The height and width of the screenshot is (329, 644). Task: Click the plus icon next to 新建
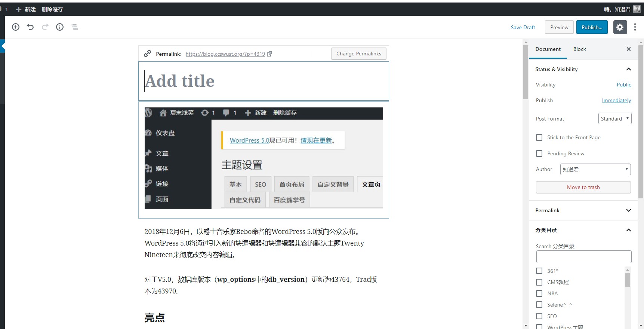click(18, 9)
